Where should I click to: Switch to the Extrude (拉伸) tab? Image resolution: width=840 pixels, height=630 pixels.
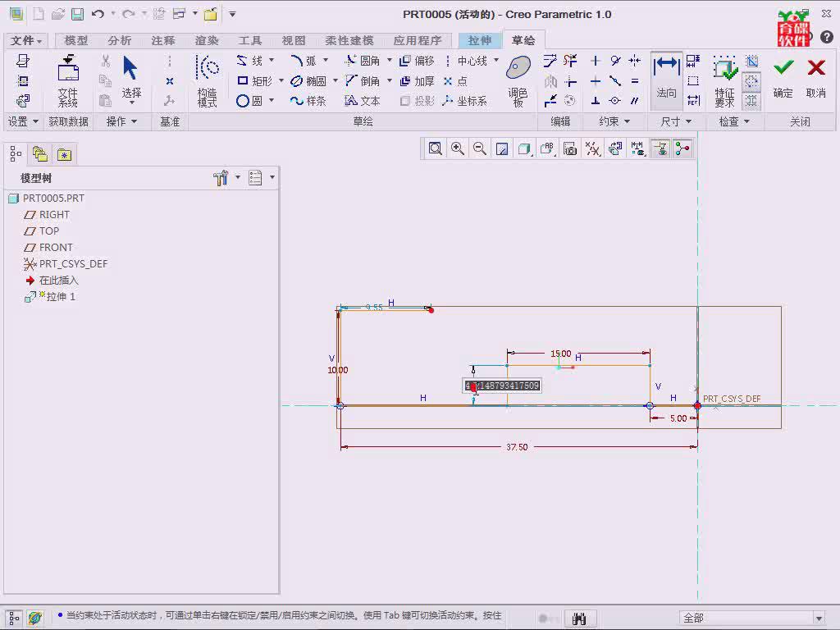coord(479,41)
